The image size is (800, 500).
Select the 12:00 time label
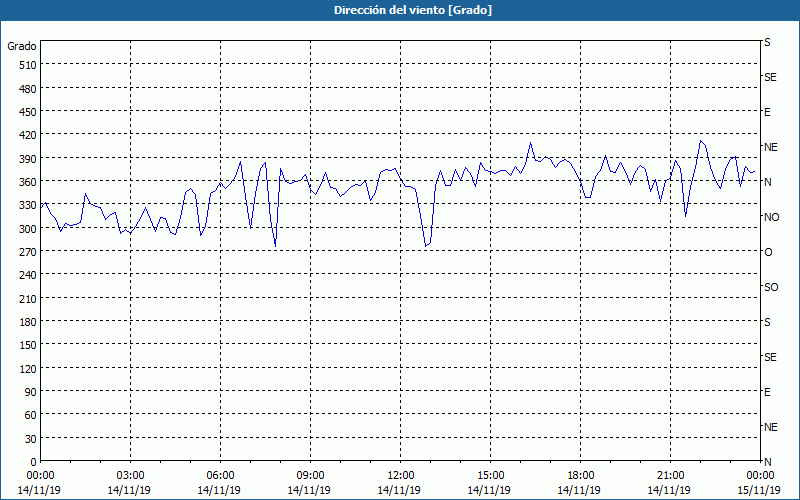(x=401, y=476)
